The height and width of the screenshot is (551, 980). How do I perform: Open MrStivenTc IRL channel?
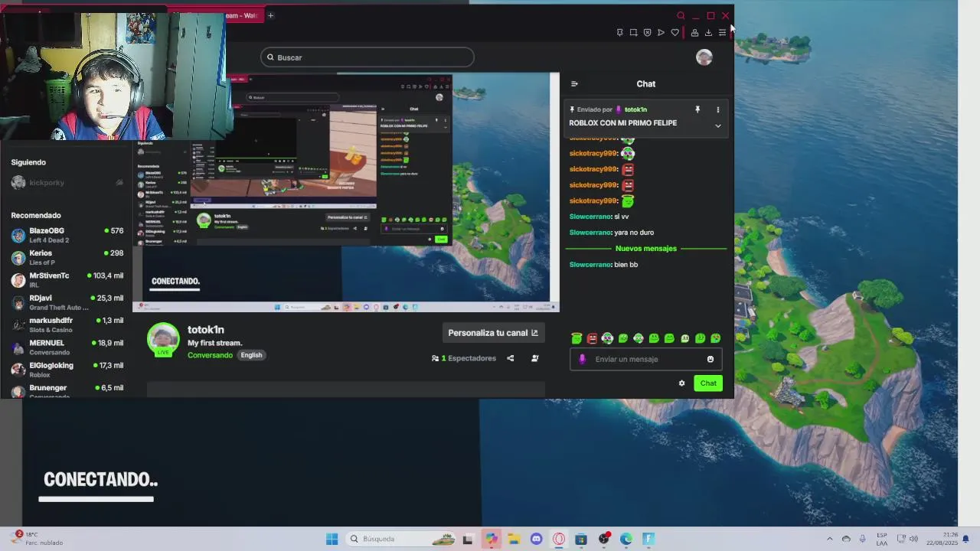[x=67, y=279]
